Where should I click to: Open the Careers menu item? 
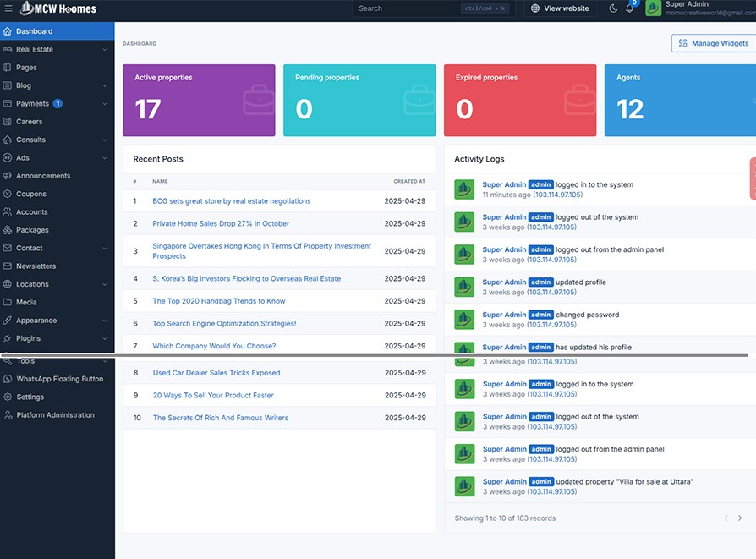click(29, 122)
